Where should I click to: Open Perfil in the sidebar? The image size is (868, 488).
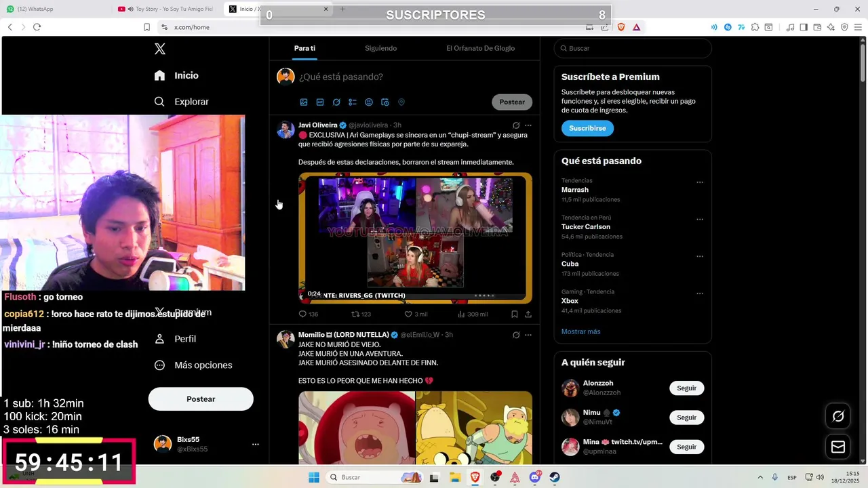[x=175, y=339]
